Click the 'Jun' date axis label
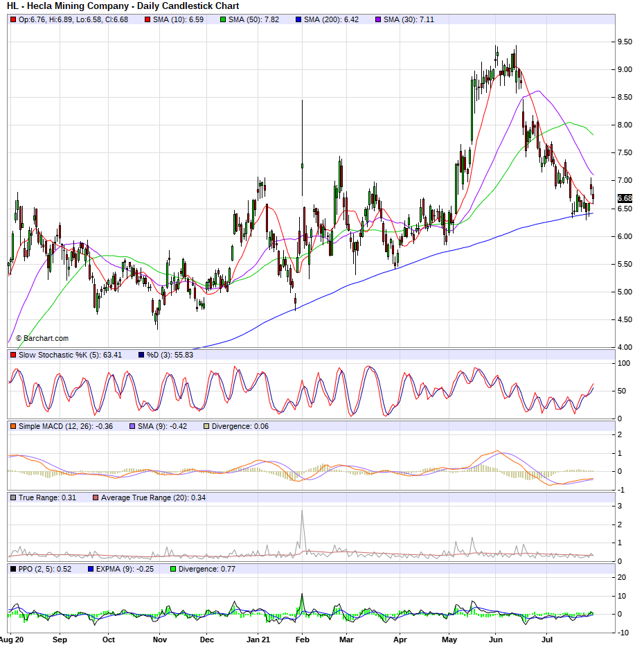644x661 pixels. [496, 640]
